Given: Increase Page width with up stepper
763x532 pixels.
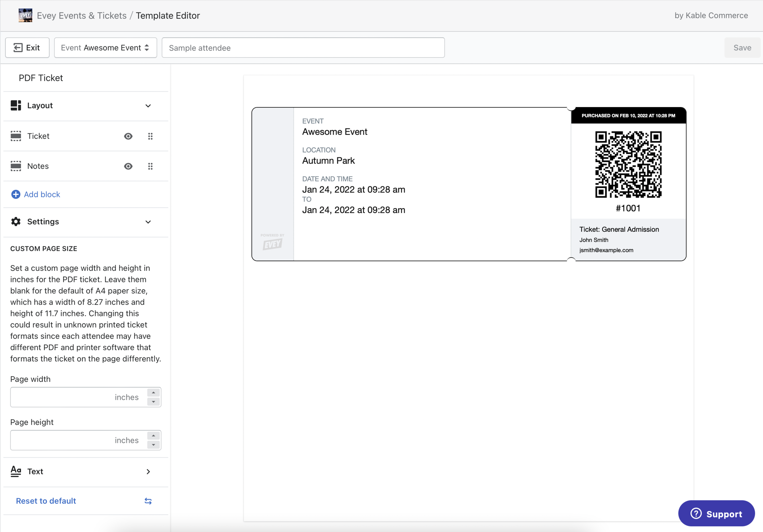Looking at the screenshot, I should (154, 393).
